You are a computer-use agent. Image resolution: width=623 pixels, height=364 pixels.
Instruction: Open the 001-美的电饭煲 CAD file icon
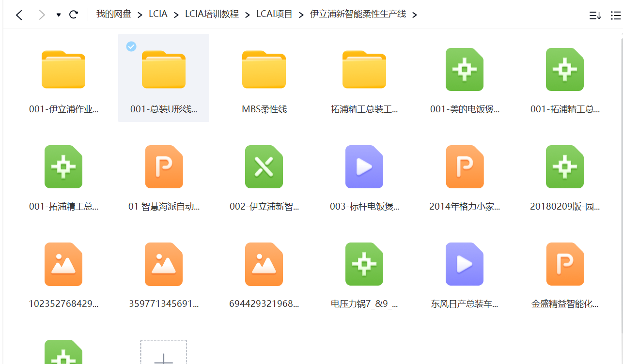464,69
